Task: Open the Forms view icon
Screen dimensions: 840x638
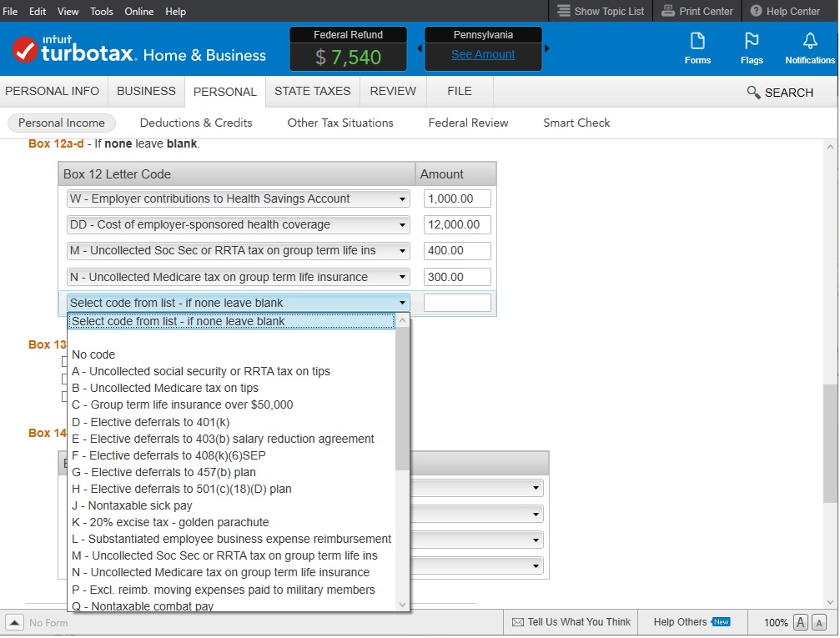Action: coord(697,42)
